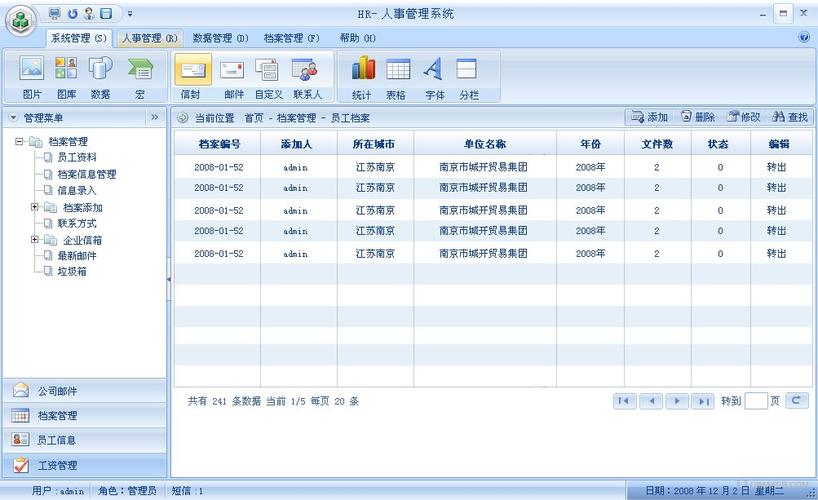Open the 档案管理 sidebar panel button
The image size is (818, 500).
[85, 415]
